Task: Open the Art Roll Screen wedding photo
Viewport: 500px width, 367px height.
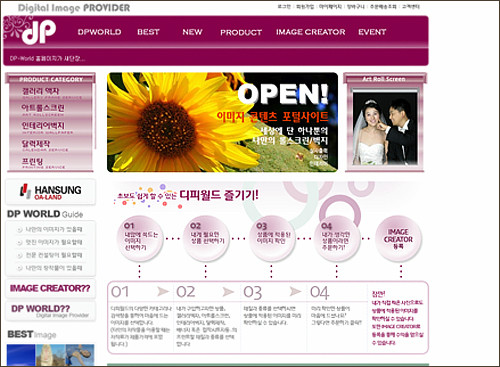Action: [x=385, y=129]
